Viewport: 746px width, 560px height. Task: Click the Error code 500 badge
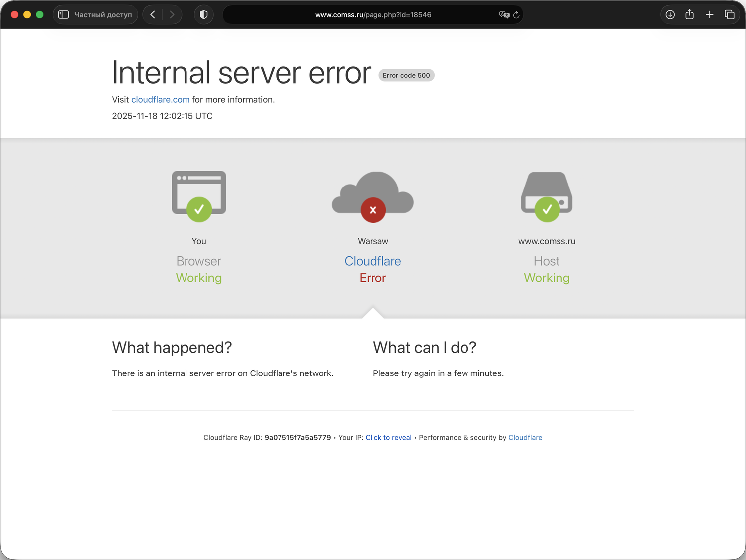tap(406, 75)
